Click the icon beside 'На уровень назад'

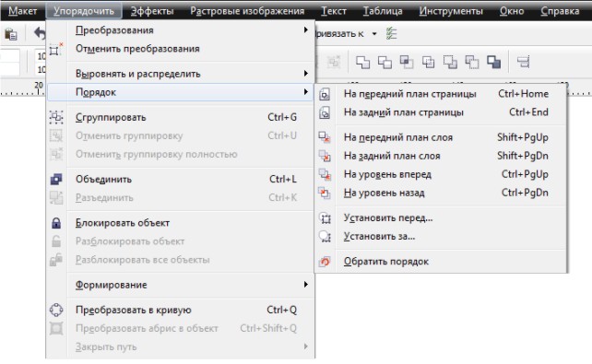[x=325, y=193]
